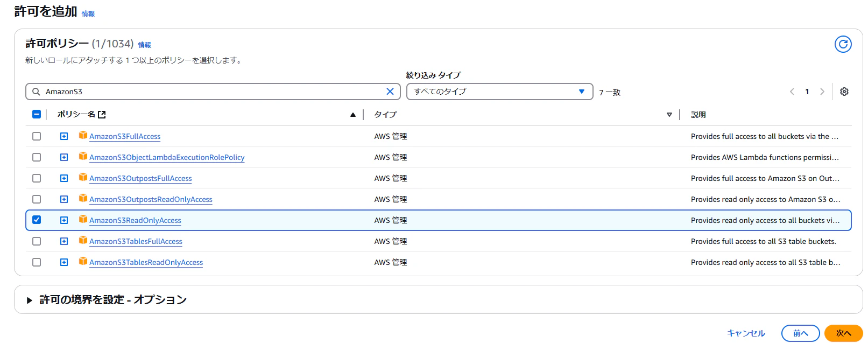This screenshot has height=343, width=868.
Task: Check AmazonS3ObjectLambdaExecutionRolePolicy checkbox
Action: click(x=37, y=157)
